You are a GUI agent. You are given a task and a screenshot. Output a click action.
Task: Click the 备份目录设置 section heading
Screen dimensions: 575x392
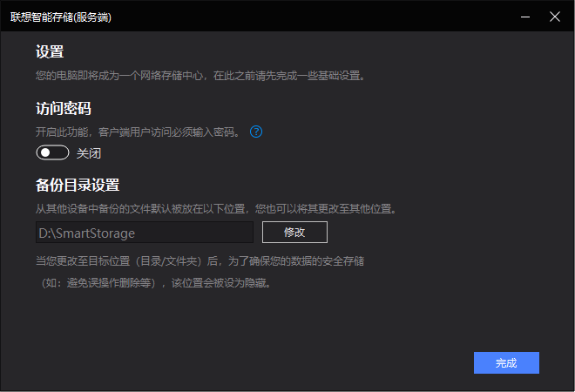click(x=78, y=185)
